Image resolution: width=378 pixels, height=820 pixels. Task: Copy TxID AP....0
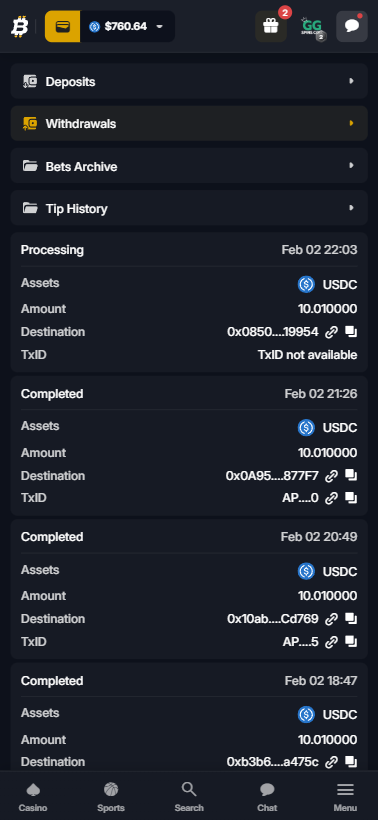[x=351, y=498]
